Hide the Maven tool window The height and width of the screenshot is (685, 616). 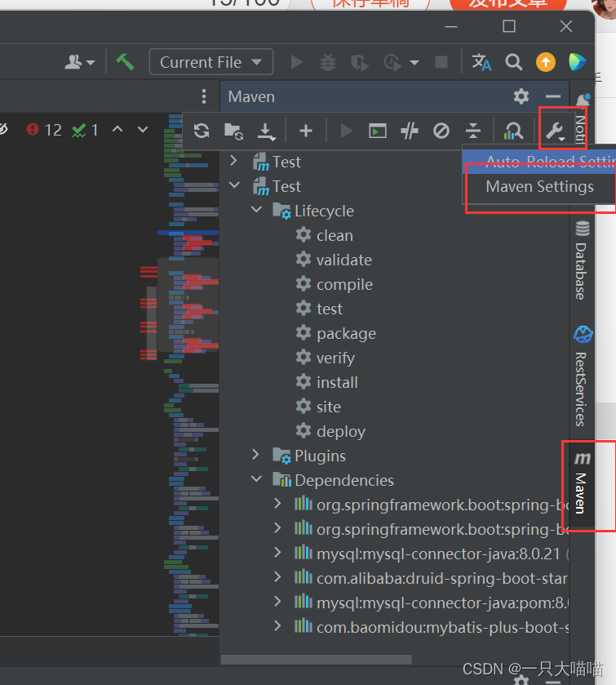tap(552, 96)
